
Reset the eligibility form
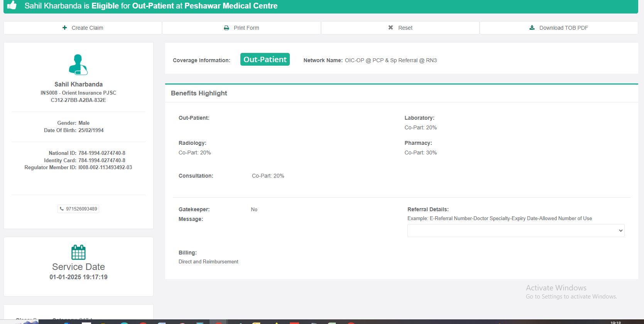tap(400, 28)
